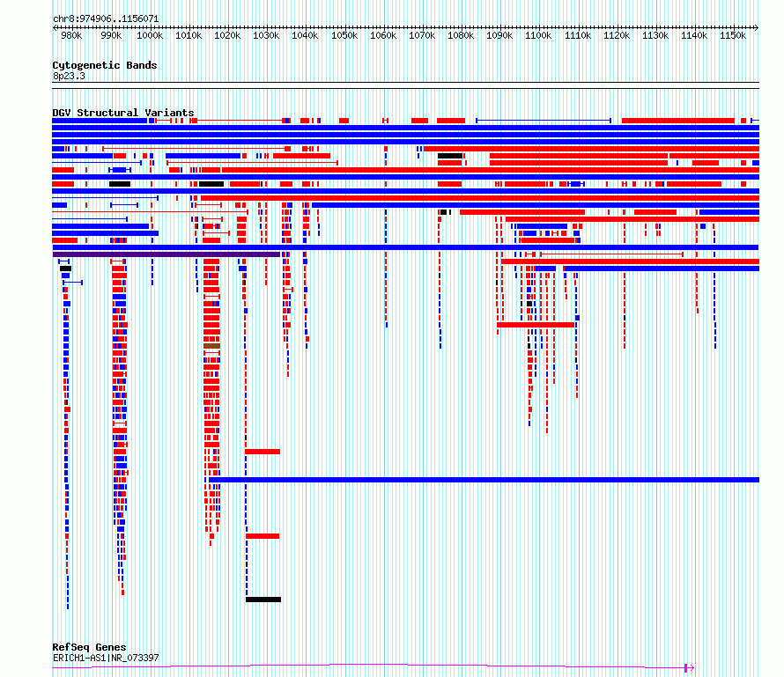
Task: Click the 990k ruler tick label
Action: 111,35
